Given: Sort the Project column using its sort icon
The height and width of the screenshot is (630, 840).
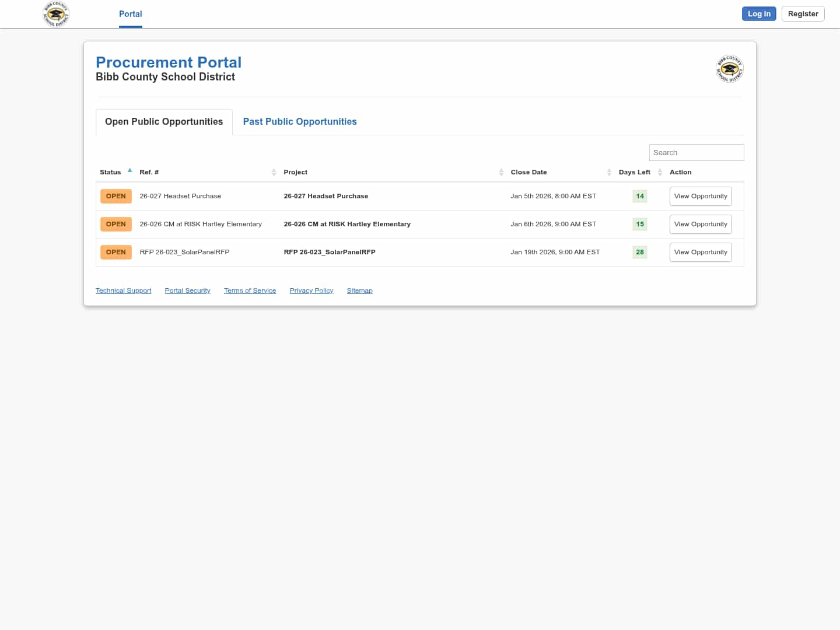Looking at the screenshot, I should pos(501,171).
